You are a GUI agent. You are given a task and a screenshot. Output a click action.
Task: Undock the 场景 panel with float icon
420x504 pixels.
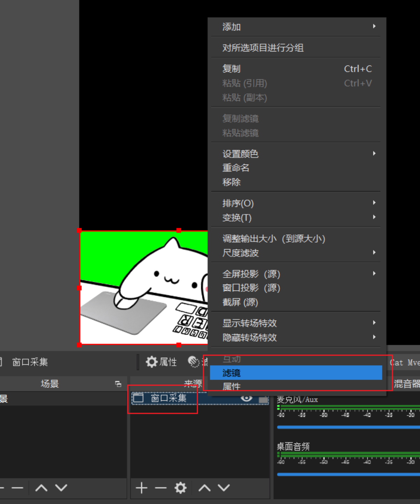pyautogui.click(x=118, y=384)
